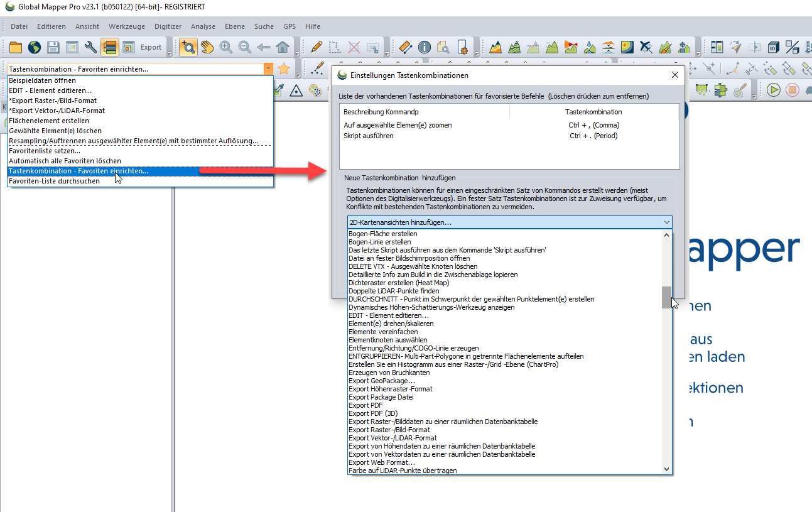Screen dimensions: 812x512
Task: Select 'Beispieldaten öffnen' in favorites list
Action: coord(140,80)
